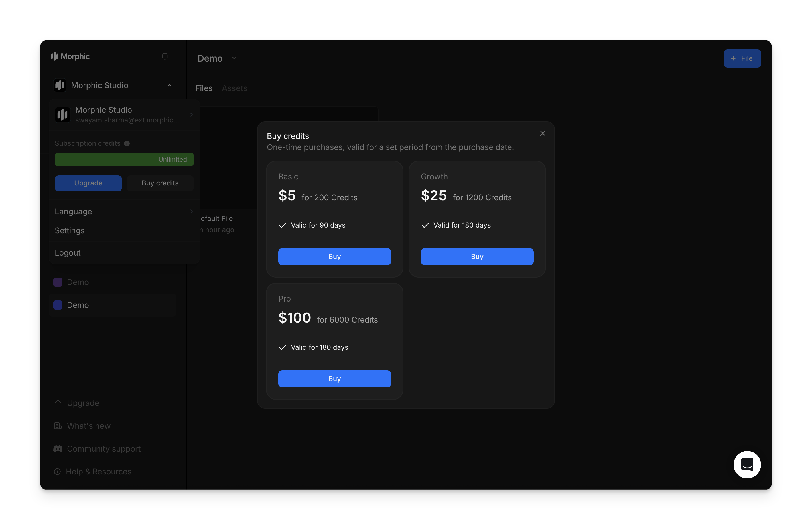Toggle the checkmark for Valid for 90 days
This screenshot has width=812, height=530.
283,225
